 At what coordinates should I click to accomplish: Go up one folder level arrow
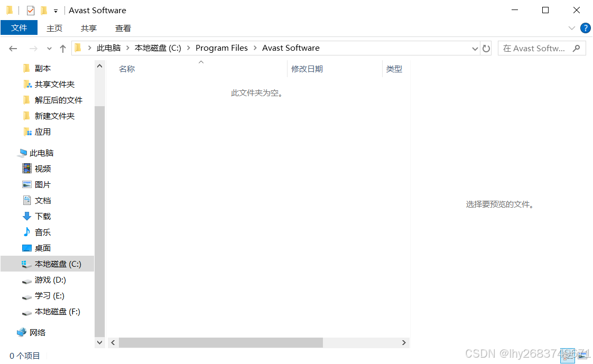coord(63,49)
